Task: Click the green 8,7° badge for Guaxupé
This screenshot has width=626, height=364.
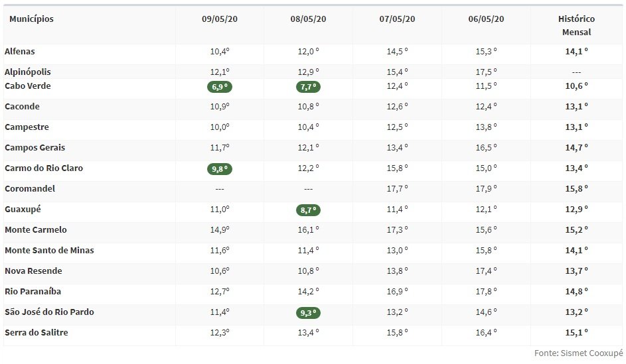Action: point(308,210)
